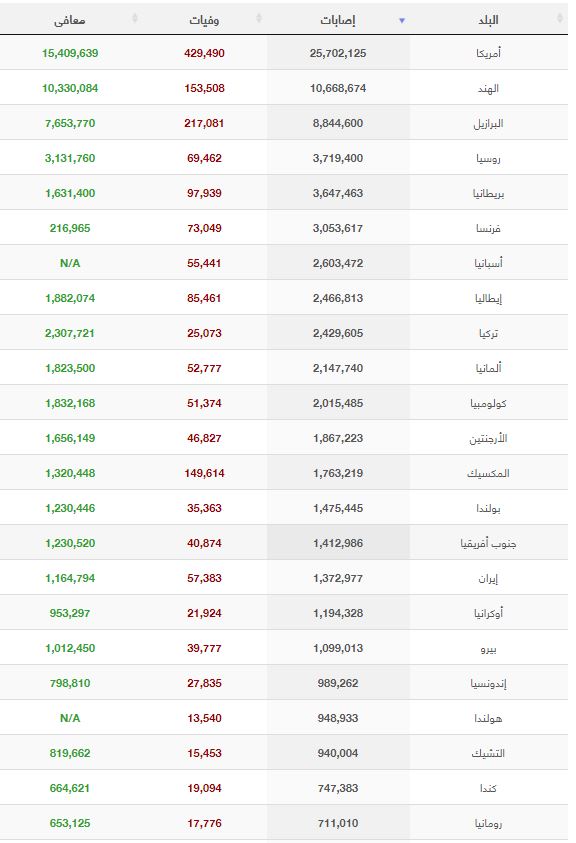This screenshot has width=576, height=843.
Task: Click the رومانيا country name
Action: (x=488, y=823)
